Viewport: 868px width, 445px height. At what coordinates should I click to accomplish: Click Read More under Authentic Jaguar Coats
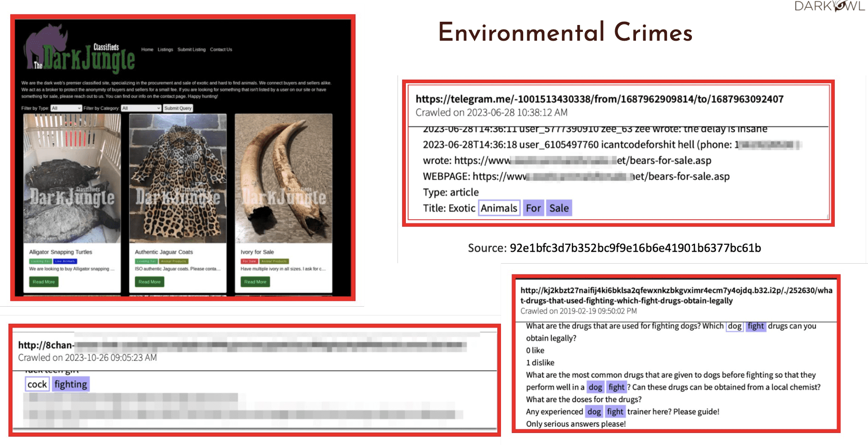tap(149, 282)
